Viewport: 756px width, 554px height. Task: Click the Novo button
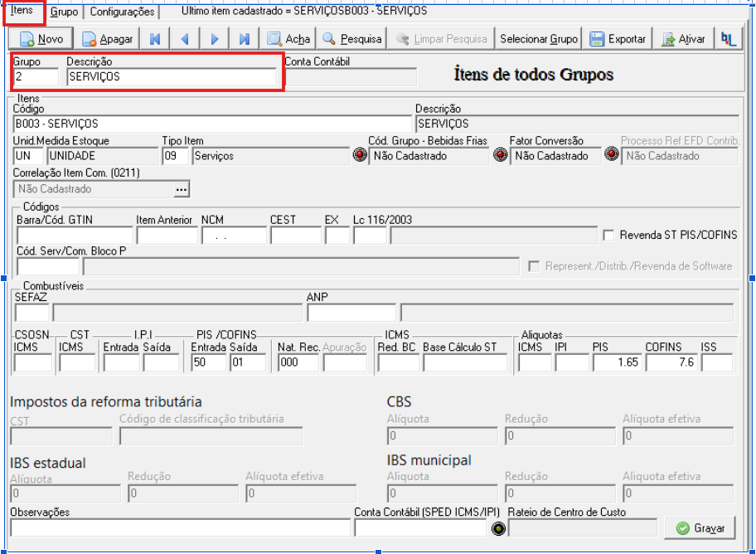pyautogui.click(x=41, y=39)
